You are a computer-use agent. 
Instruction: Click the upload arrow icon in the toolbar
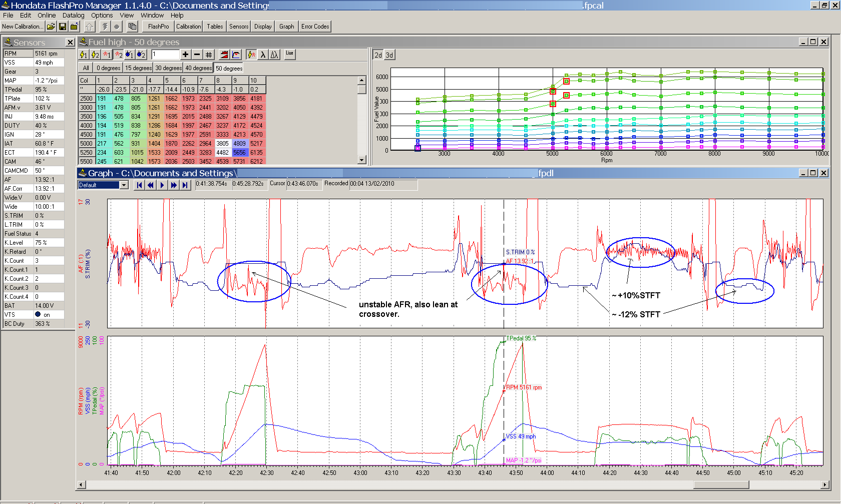coord(90,27)
